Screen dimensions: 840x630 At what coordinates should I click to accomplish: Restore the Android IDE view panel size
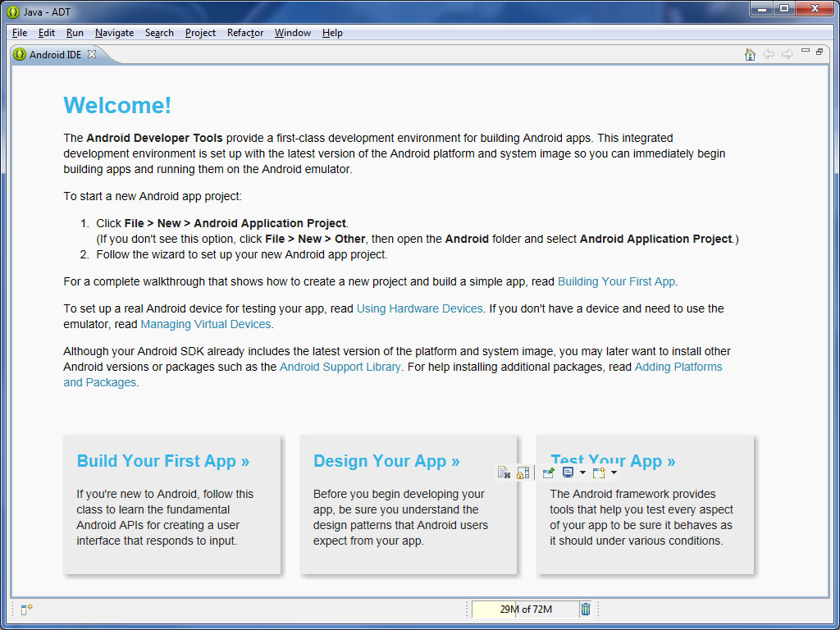click(819, 52)
